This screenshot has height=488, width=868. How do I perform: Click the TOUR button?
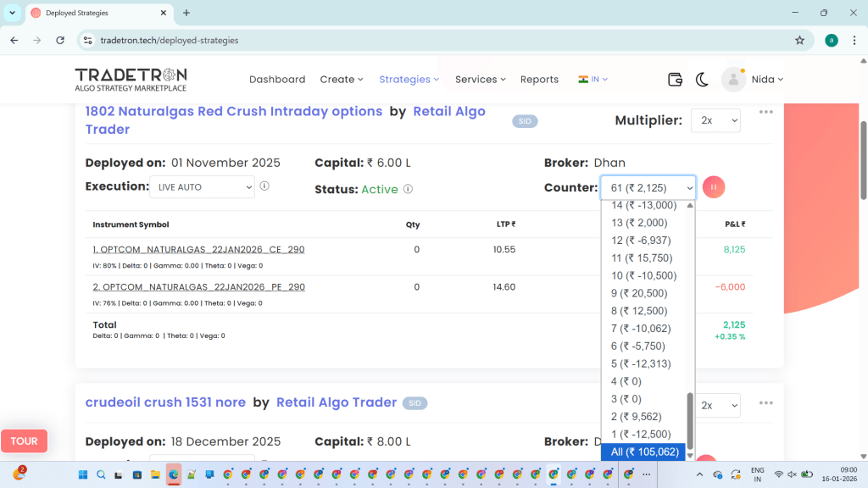[x=24, y=441]
